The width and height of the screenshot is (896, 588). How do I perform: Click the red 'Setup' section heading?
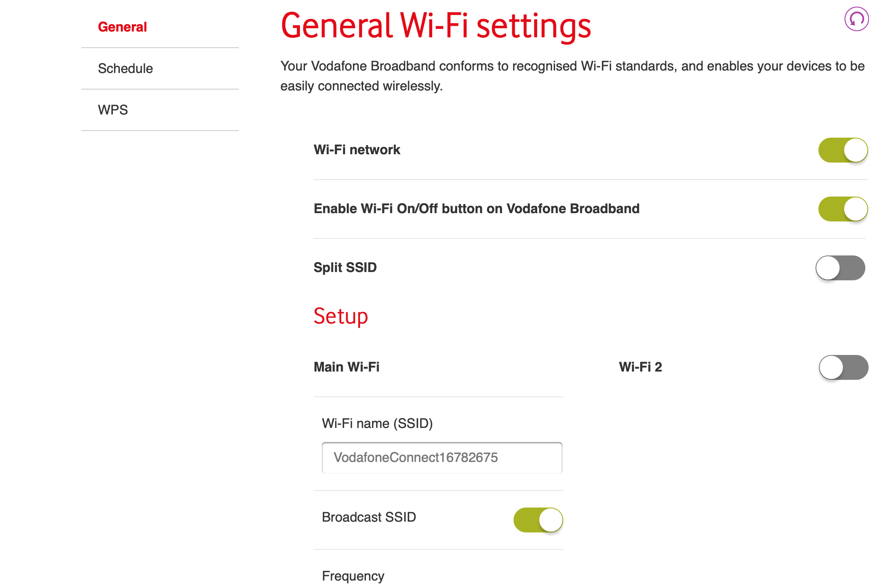click(341, 316)
